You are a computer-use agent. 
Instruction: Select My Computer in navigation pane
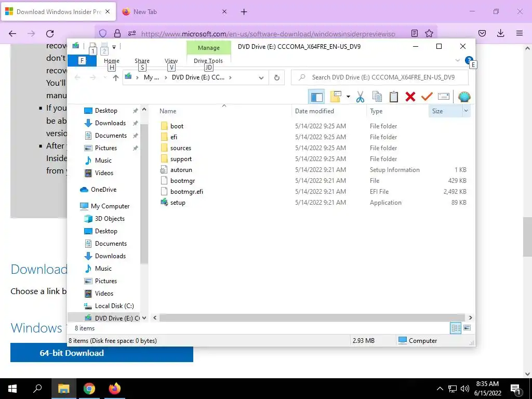pyautogui.click(x=110, y=206)
